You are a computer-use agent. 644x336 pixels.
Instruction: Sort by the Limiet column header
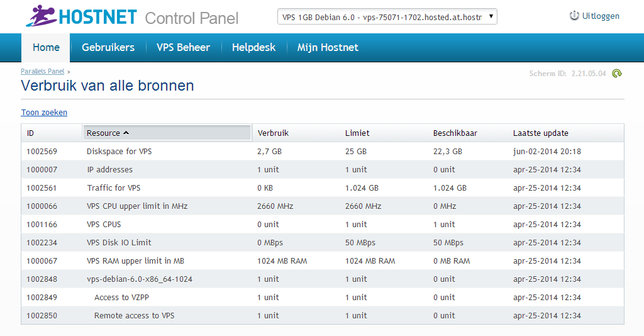click(357, 133)
